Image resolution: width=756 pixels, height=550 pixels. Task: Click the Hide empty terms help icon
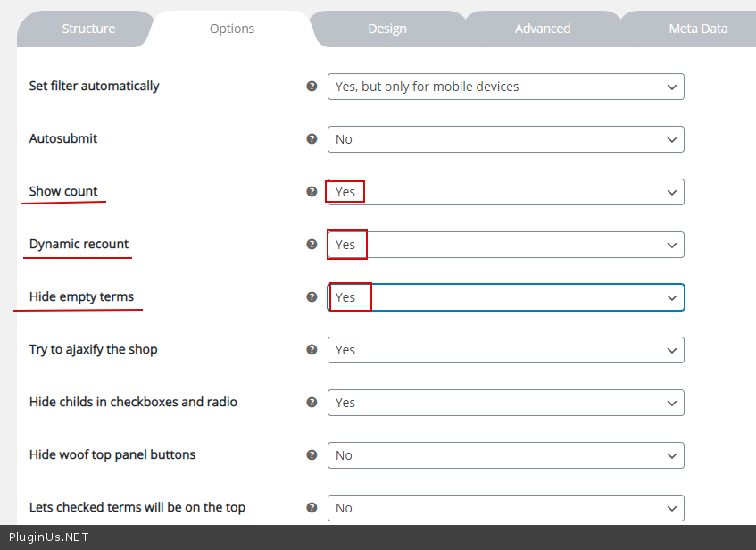pyautogui.click(x=312, y=297)
